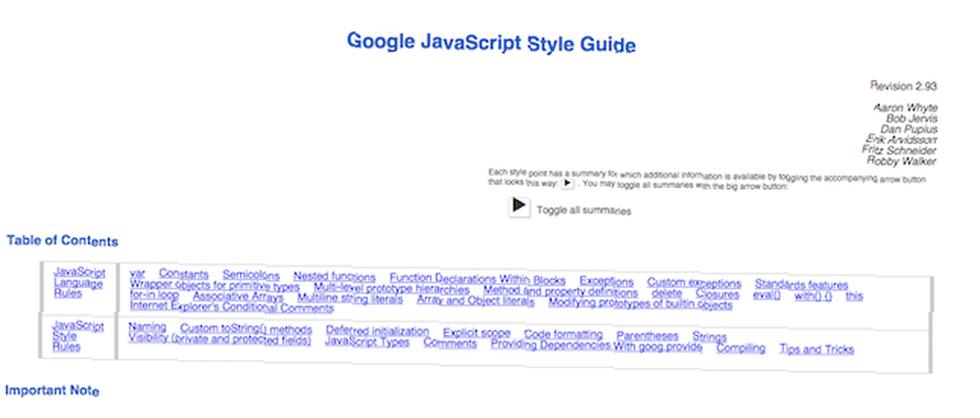The image size is (980, 418).
Task: Open Visibility (private and protected fields) link
Action: pyautogui.click(x=220, y=340)
